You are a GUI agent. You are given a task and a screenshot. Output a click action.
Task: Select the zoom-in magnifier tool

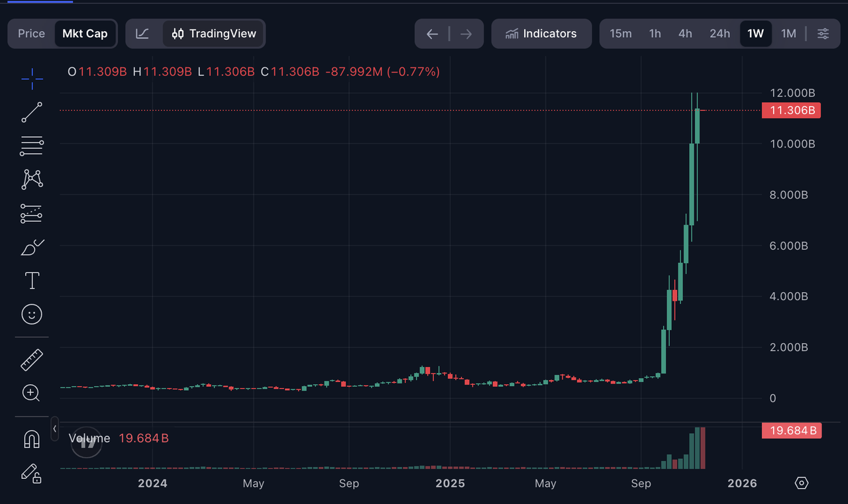coord(31,393)
